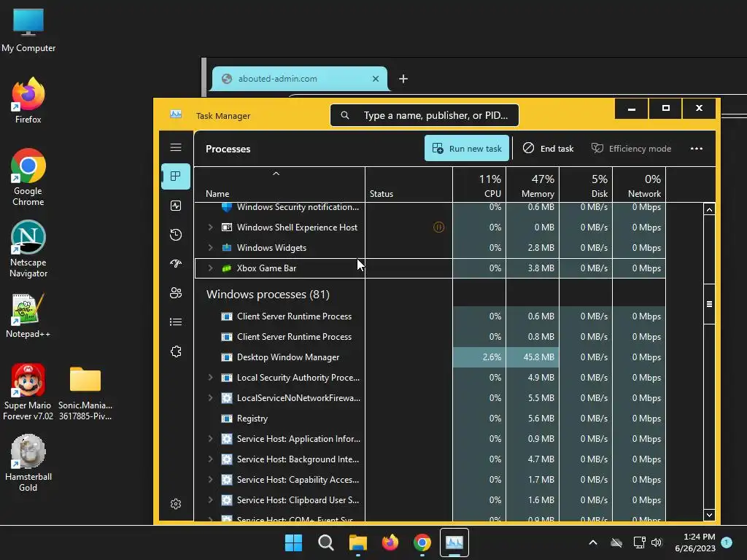Image resolution: width=747 pixels, height=560 pixels.
Task: Expand Service Host: Background Intelligent row
Action: click(x=210, y=459)
